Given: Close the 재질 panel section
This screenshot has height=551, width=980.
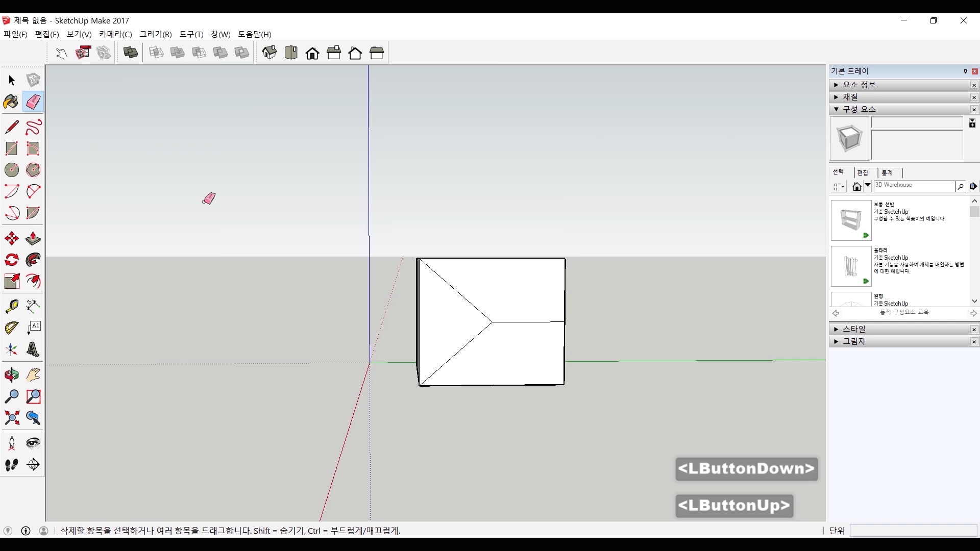Looking at the screenshot, I should tap(974, 97).
